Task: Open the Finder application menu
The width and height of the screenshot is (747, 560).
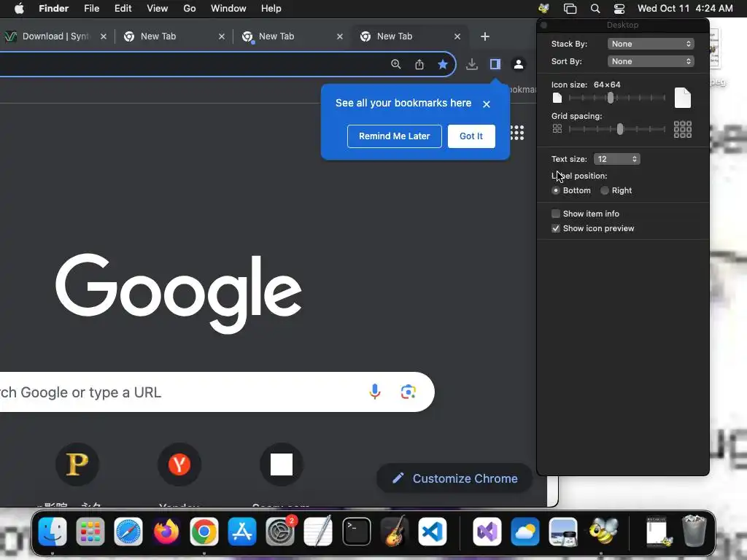Action: point(53,9)
